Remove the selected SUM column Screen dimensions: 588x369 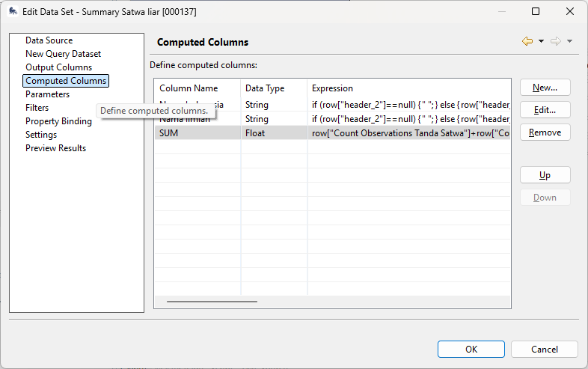pos(545,132)
